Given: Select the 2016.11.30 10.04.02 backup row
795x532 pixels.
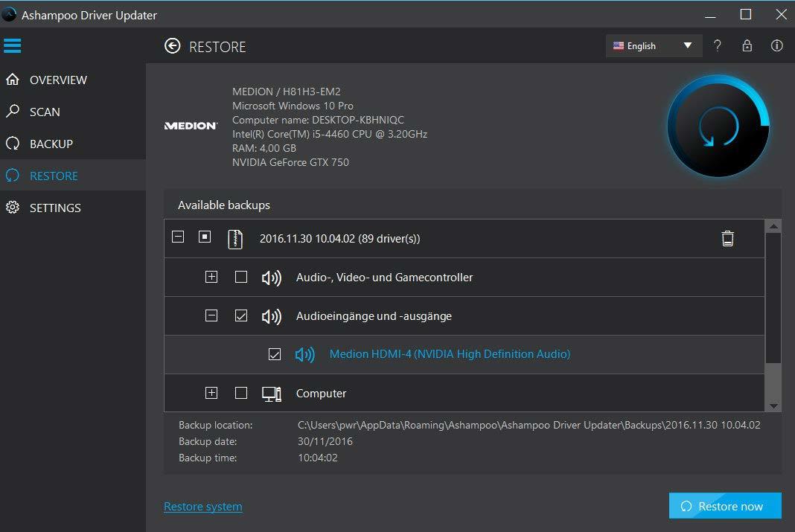Looking at the screenshot, I should click(464, 239).
